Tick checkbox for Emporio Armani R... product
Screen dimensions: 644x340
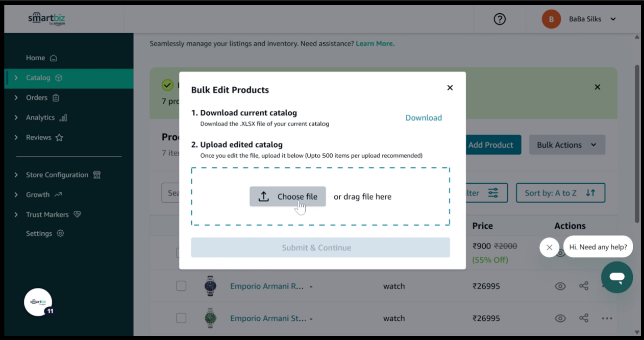(181, 286)
